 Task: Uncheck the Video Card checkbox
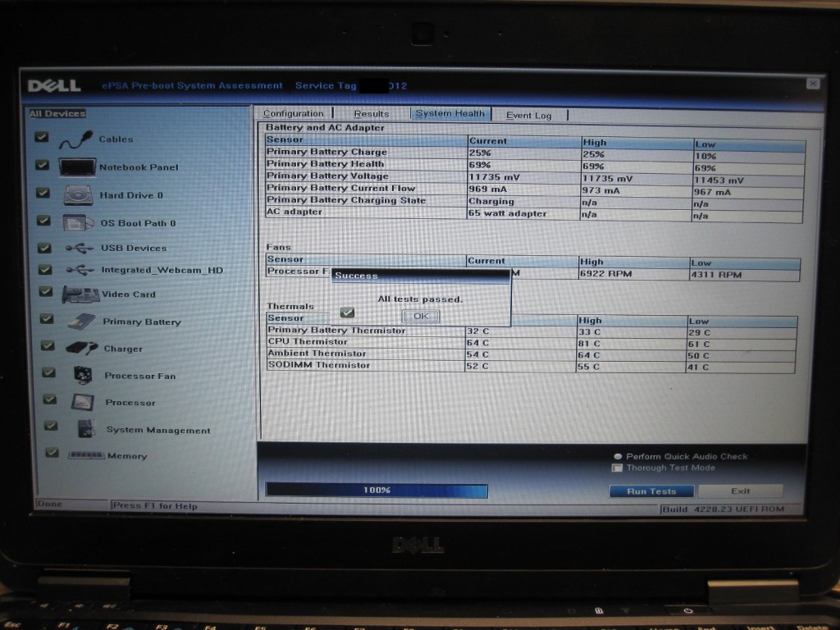coord(46,291)
